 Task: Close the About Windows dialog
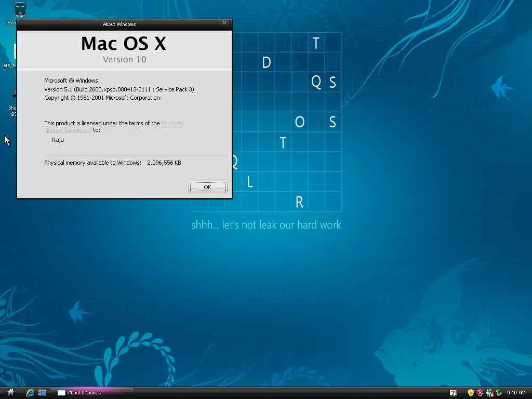pyautogui.click(x=224, y=23)
